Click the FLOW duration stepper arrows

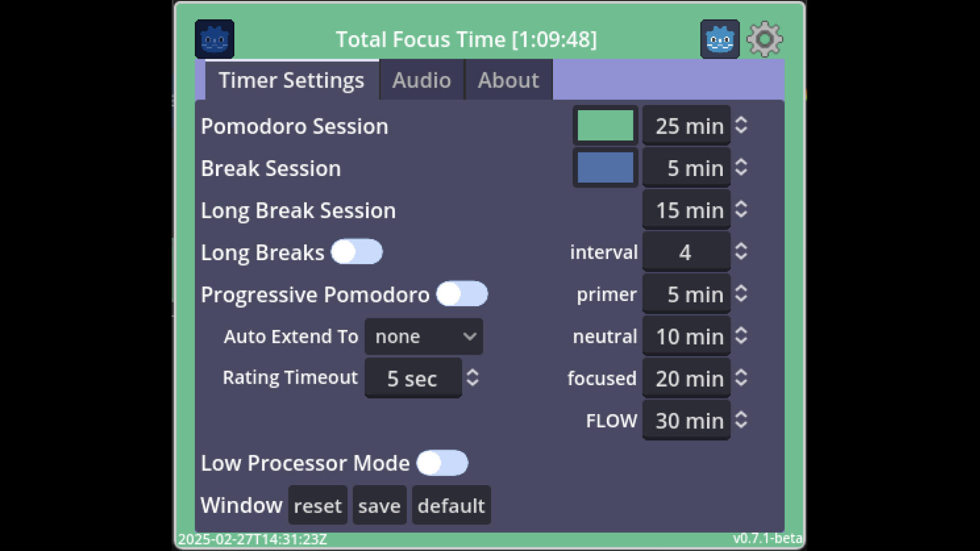741,420
